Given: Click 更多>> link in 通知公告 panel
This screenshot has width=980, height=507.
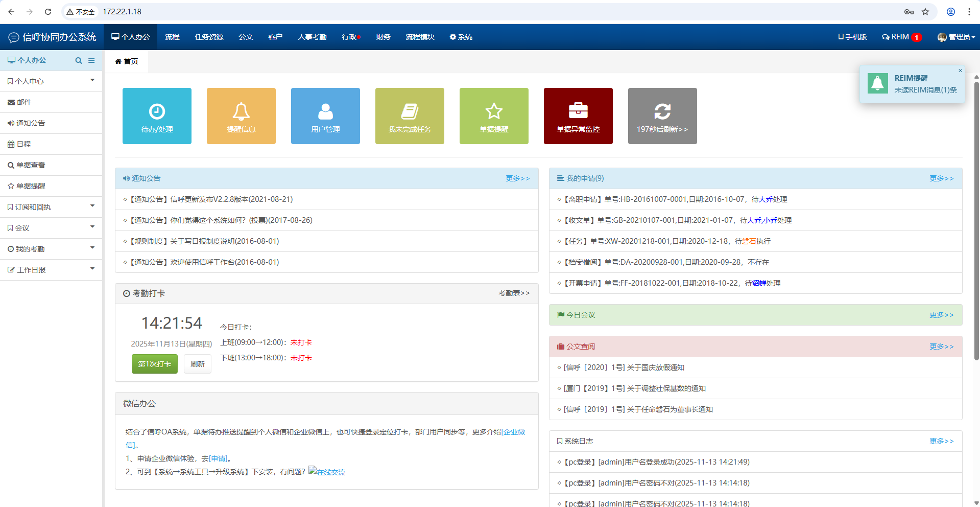Looking at the screenshot, I should 517,178.
